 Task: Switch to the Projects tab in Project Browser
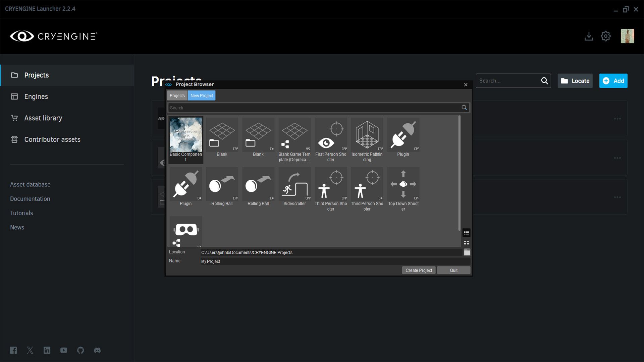[177, 96]
